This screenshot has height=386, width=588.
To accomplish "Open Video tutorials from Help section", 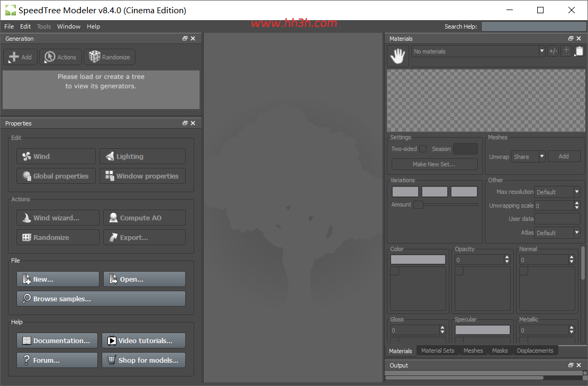I will pyautogui.click(x=143, y=340).
